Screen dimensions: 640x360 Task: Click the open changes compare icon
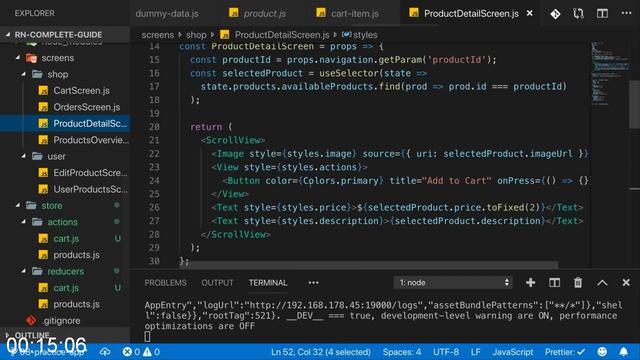578,14
